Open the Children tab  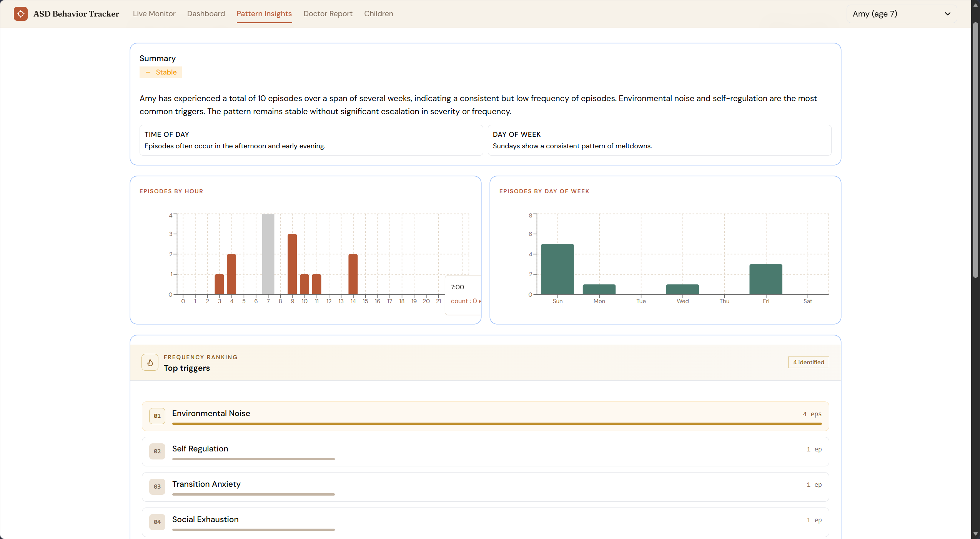point(378,14)
